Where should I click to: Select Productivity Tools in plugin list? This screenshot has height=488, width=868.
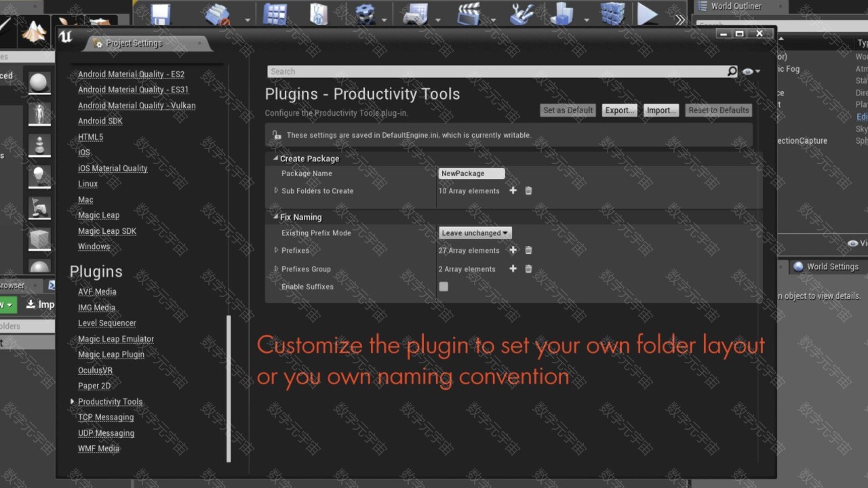click(x=110, y=402)
